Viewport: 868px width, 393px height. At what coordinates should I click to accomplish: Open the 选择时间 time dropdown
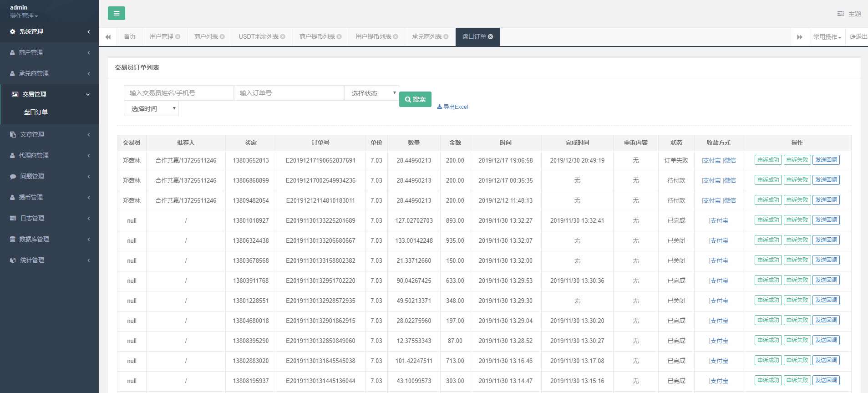pyautogui.click(x=151, y=109)
